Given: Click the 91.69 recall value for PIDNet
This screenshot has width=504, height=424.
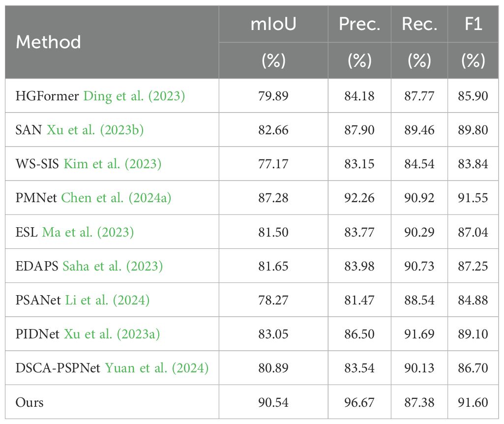Looking at the screenshot, I should [x=419, y=333].
